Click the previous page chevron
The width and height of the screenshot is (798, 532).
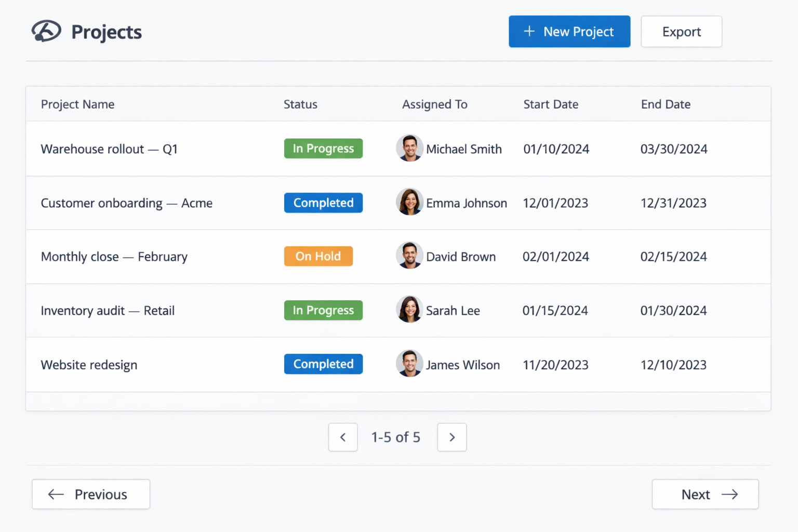(343, 437)
